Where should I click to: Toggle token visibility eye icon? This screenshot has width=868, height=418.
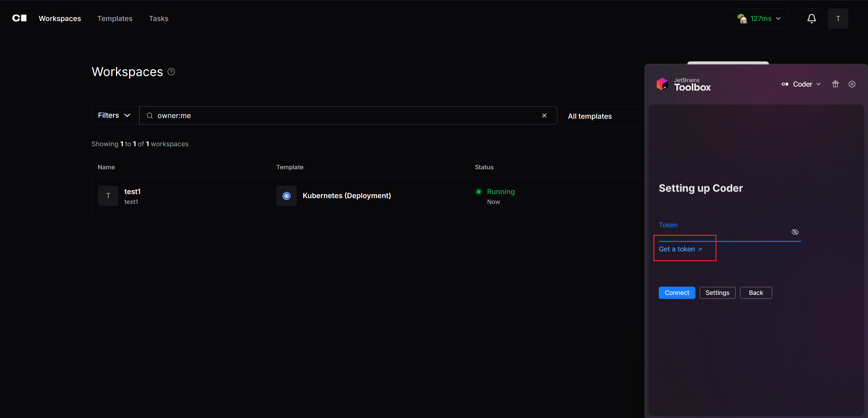pos(795,232)
